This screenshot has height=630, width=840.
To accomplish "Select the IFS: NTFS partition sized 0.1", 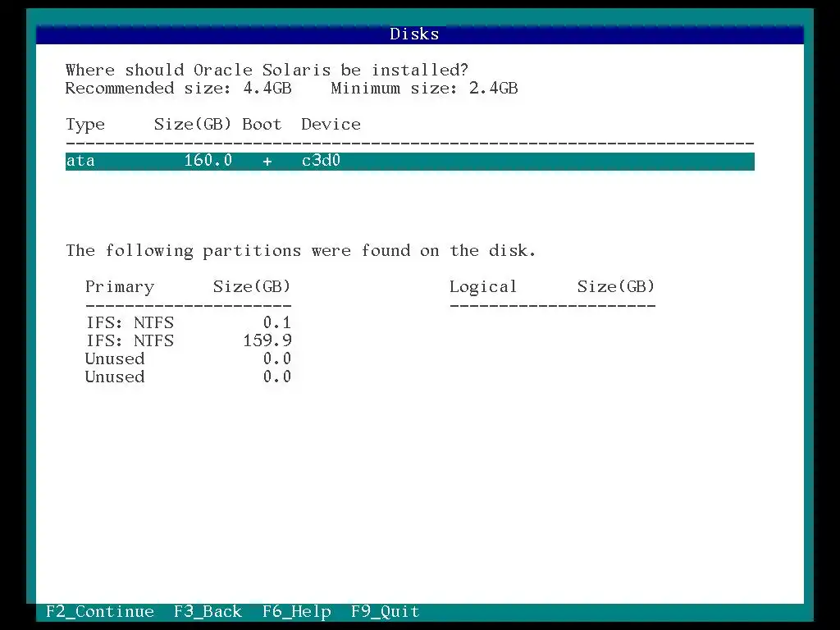I will pos(189,322).
